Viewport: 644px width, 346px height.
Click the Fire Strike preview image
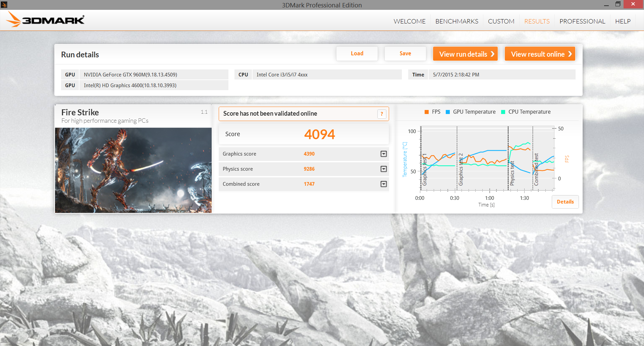133,170
